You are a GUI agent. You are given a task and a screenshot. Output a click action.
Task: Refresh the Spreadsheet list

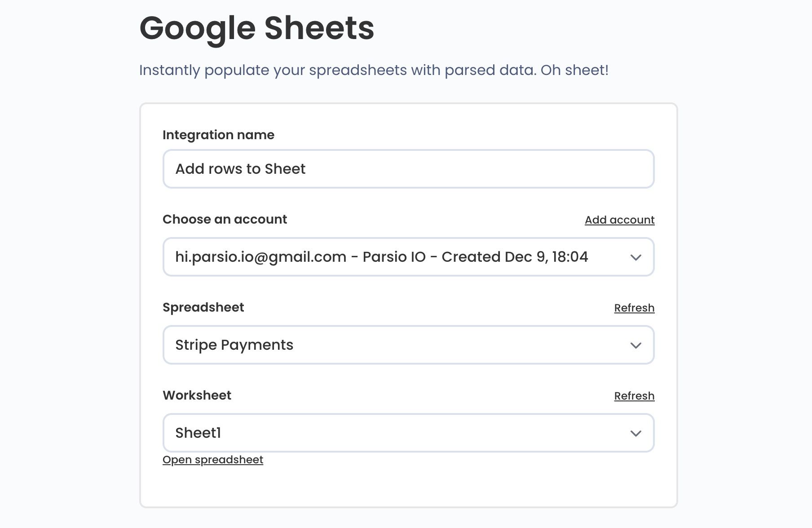(x=634, y=308)
